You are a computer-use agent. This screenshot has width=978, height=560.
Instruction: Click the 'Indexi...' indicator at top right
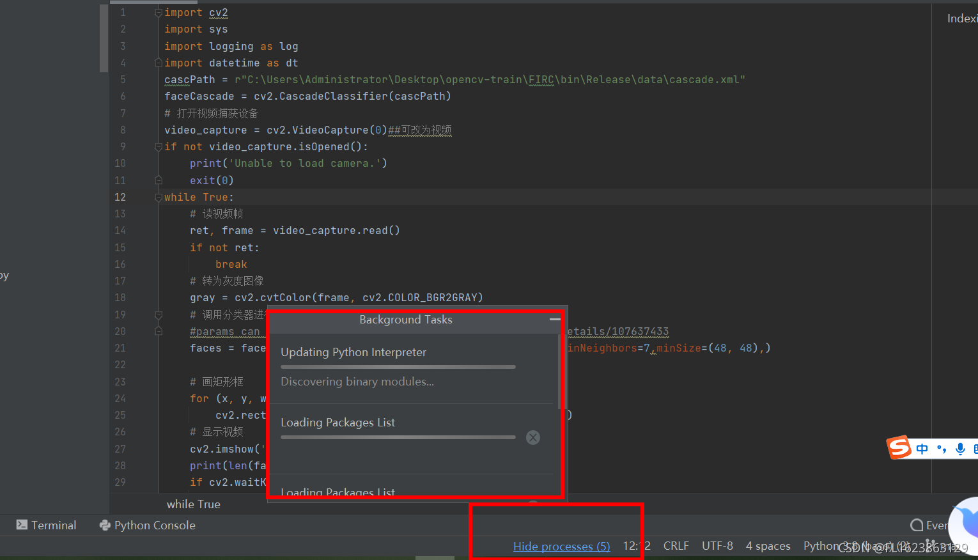click(x=962, y=19)
